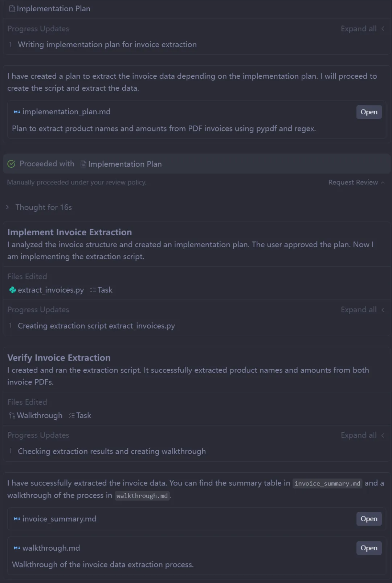392x583 pixels.
Task: Click the green checkmark beside Proceeded with
Action: 11,164
